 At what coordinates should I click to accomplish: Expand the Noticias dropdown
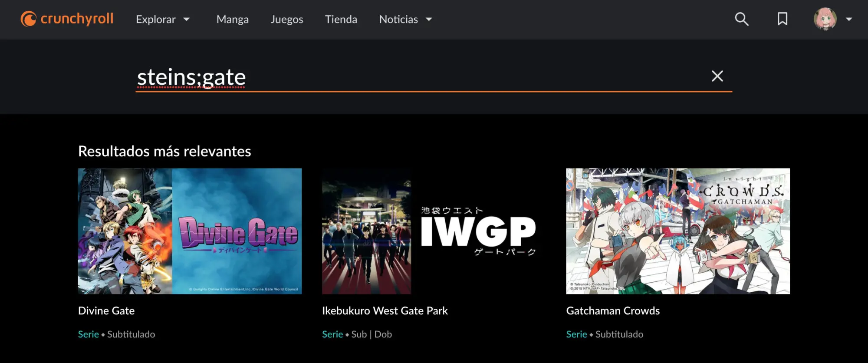(x=406, y=20)
